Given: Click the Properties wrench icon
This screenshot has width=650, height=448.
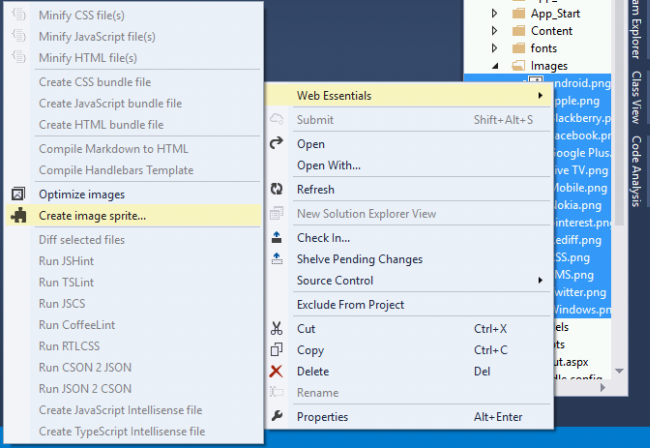Looking at the screenshot, I should pos(277,416).
